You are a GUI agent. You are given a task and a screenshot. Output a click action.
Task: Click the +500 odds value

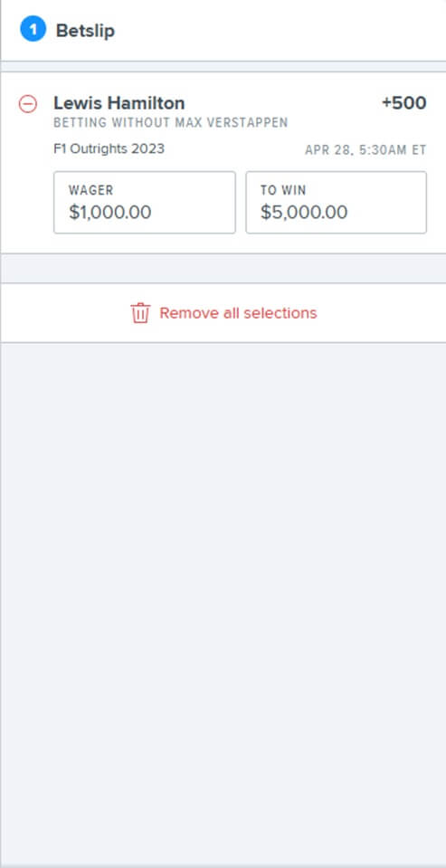pos(404,103)
